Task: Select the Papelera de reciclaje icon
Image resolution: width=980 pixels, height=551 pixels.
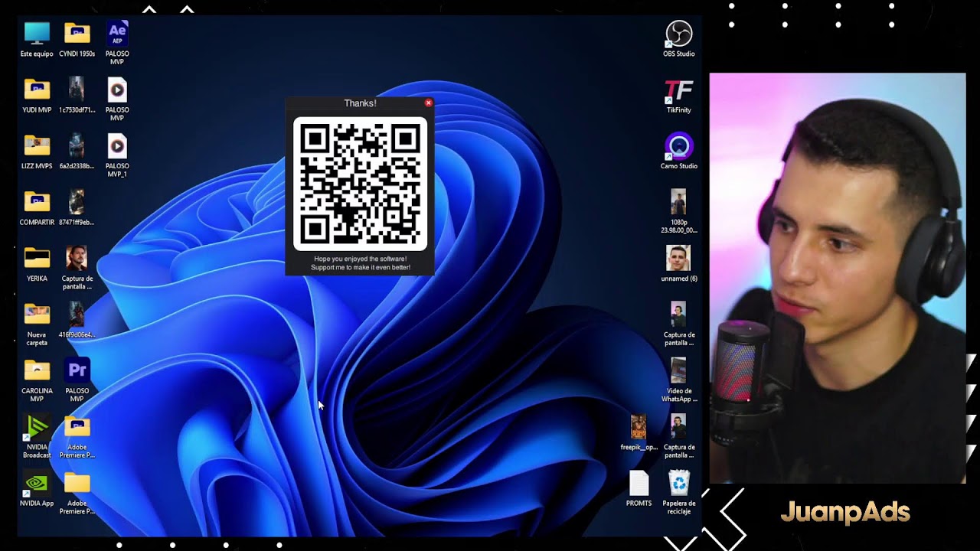Action: point(679,493)
